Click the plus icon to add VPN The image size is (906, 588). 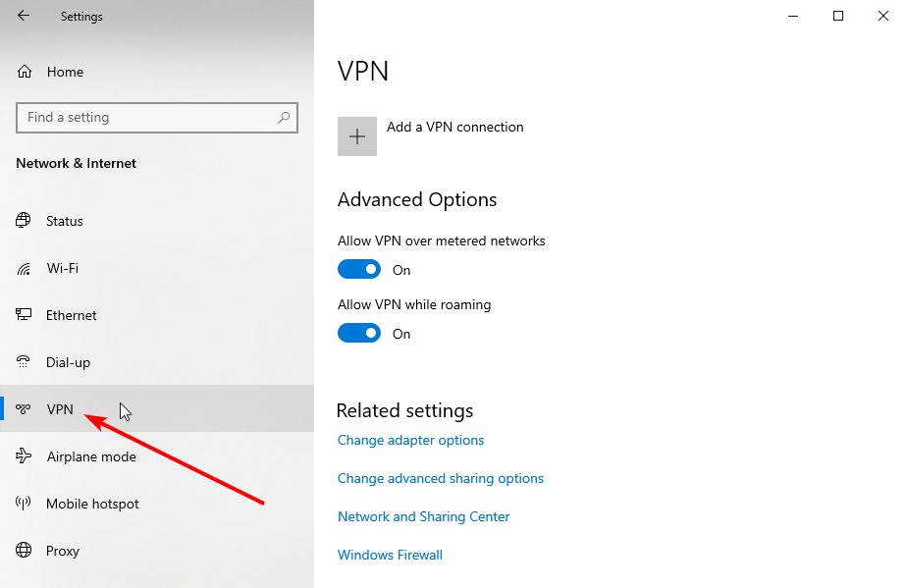click(x=357, y=136)
